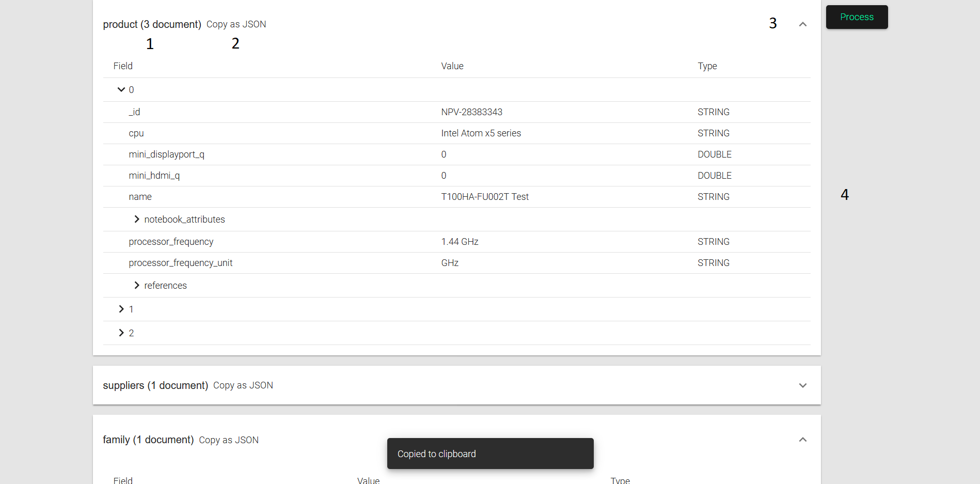Click suppliers (1 document) heading
This screenshot has width=980, height=484.
(x=155, y=385)
